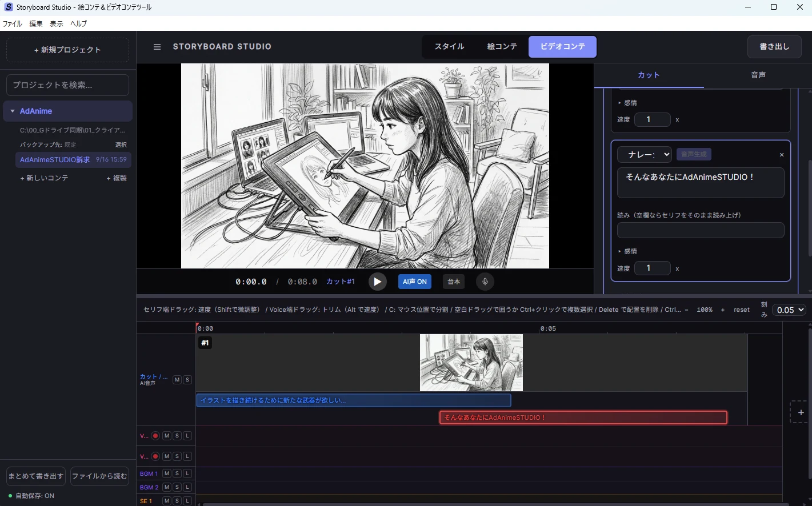
Task: Click the 新規プロジェクト button
Action: pyautogui.click(x=67, y=50)
